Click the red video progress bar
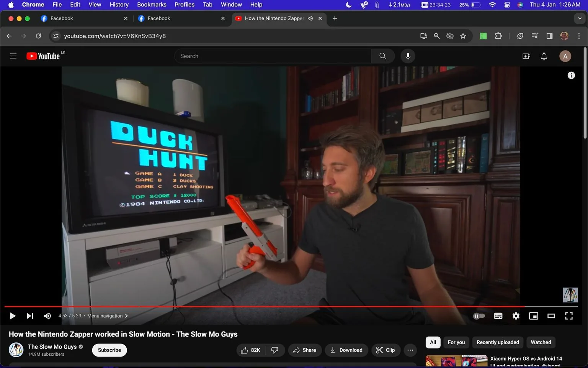 (268, 306)
